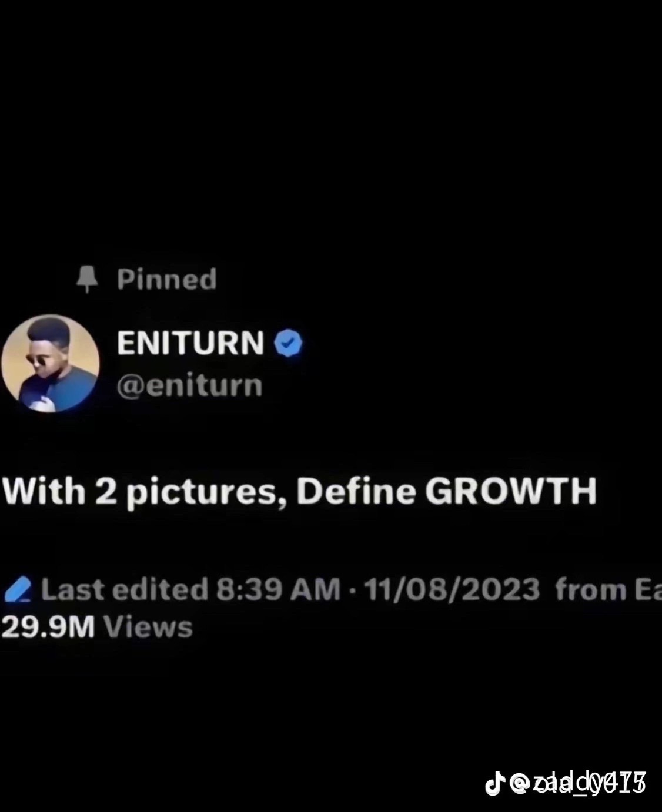This screenshot has width=662, height=812.
Task: Click the TikTok logo watermark
Action: click(494, 783)
